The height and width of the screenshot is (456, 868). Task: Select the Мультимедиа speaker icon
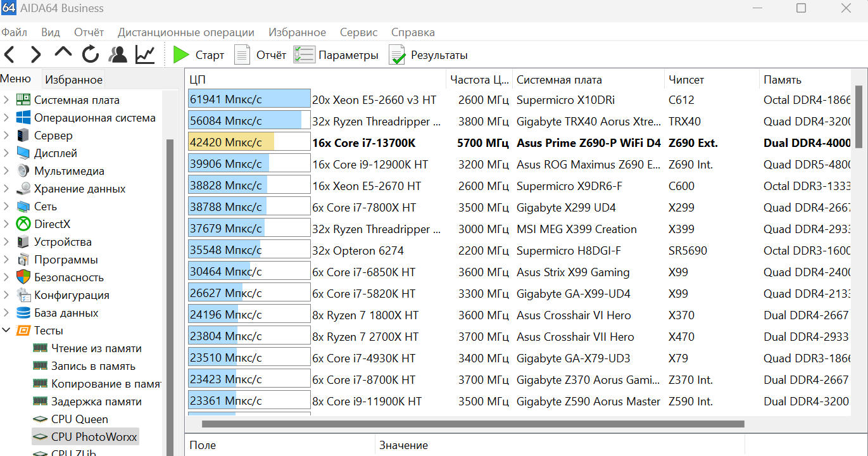(x=23, y=170)
